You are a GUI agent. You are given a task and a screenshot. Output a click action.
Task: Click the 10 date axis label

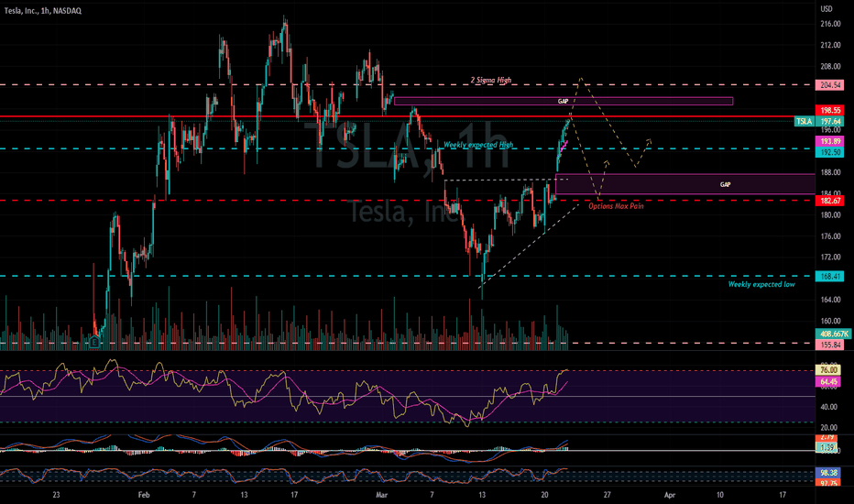point(719,495)
